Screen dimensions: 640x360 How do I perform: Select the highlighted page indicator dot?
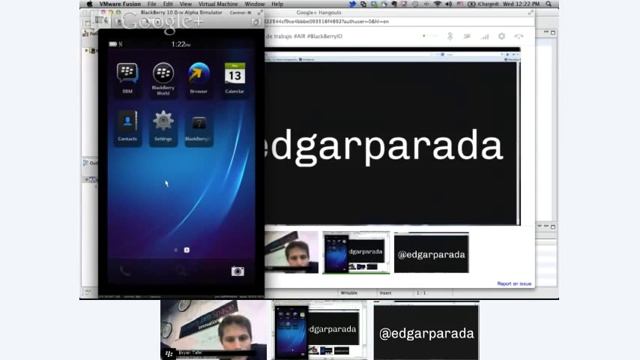[187, 250]
